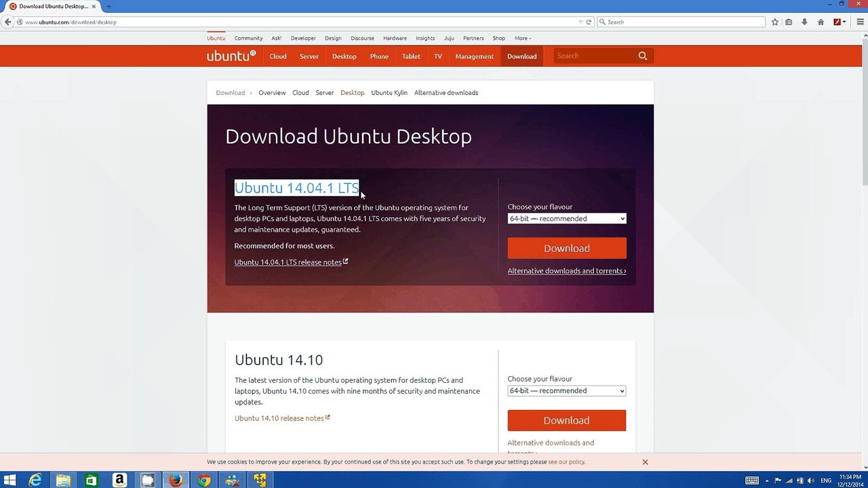Viewport: 868px width, 488px height.
Task: Go to Overview in breadcrumb nav
Action: pyautogui.click(x=272, y=93)
